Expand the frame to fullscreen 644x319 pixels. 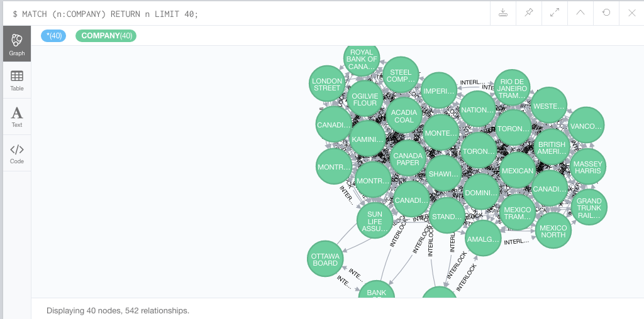555,13
